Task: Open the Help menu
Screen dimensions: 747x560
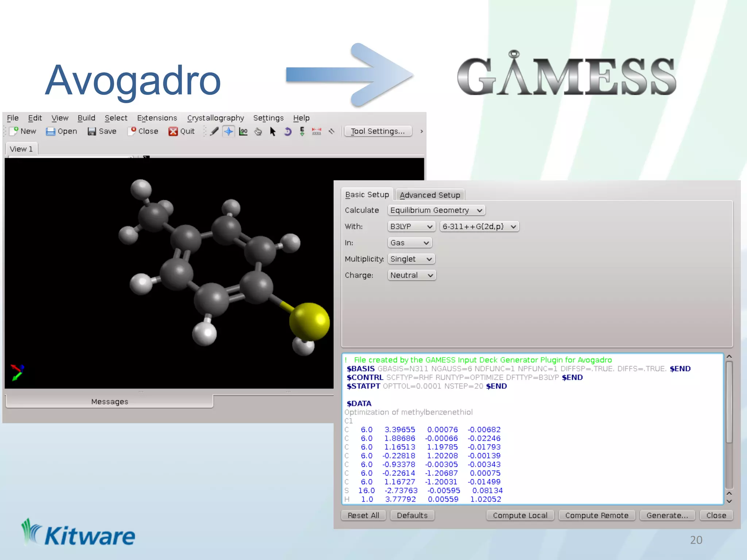Action: click(301, 118)
